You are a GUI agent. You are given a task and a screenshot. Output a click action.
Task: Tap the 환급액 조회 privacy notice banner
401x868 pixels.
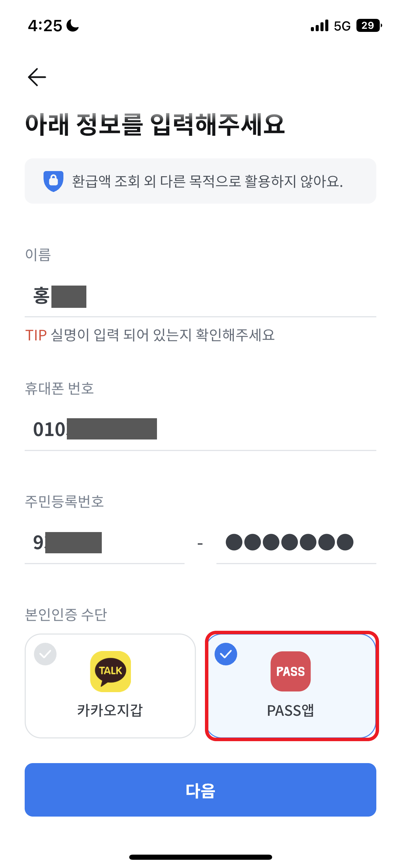(x=200, y=181)
